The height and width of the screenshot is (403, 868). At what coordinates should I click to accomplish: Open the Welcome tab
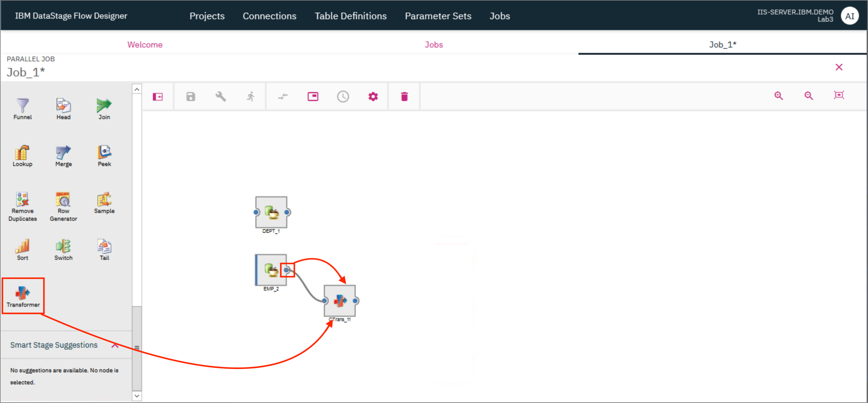tap(144, 44)
